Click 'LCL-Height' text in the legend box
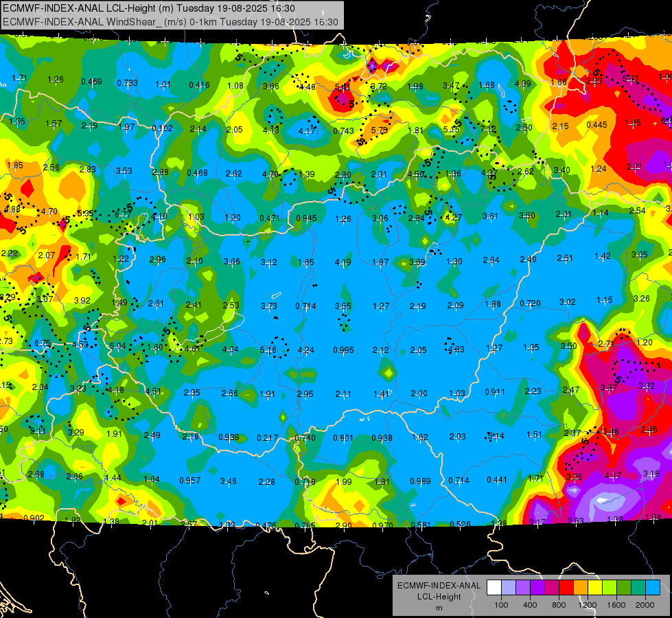Image resolution: width=672 pixels, height=618 pixels. 439,597
